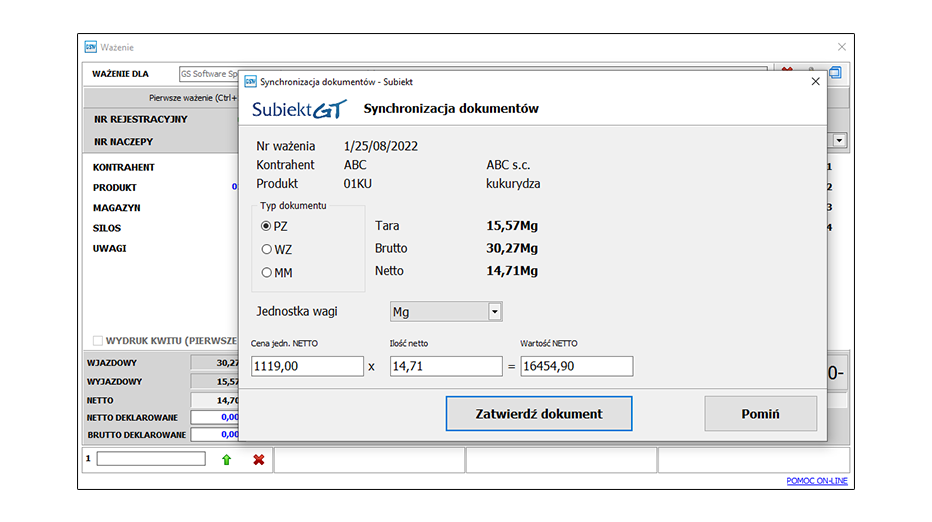This screenshot has width=932, height=522.
Task: Focus the Ilość netto input field
Action: pyautogui.click(x=445, y=367)
